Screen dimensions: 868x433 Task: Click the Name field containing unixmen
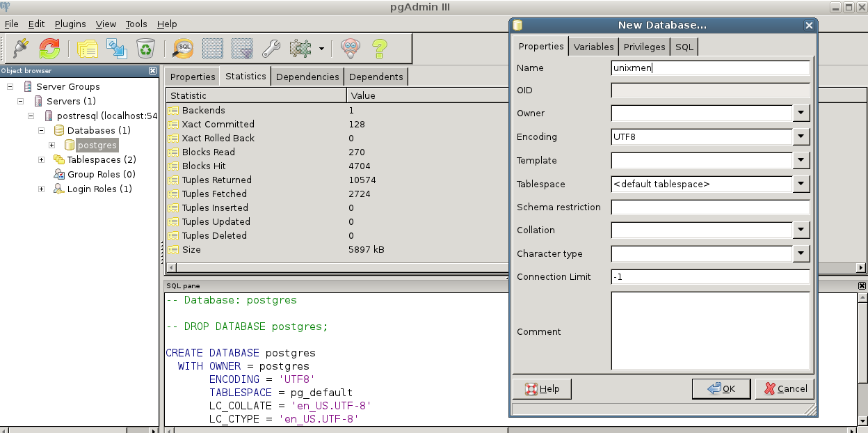[710, 68]
